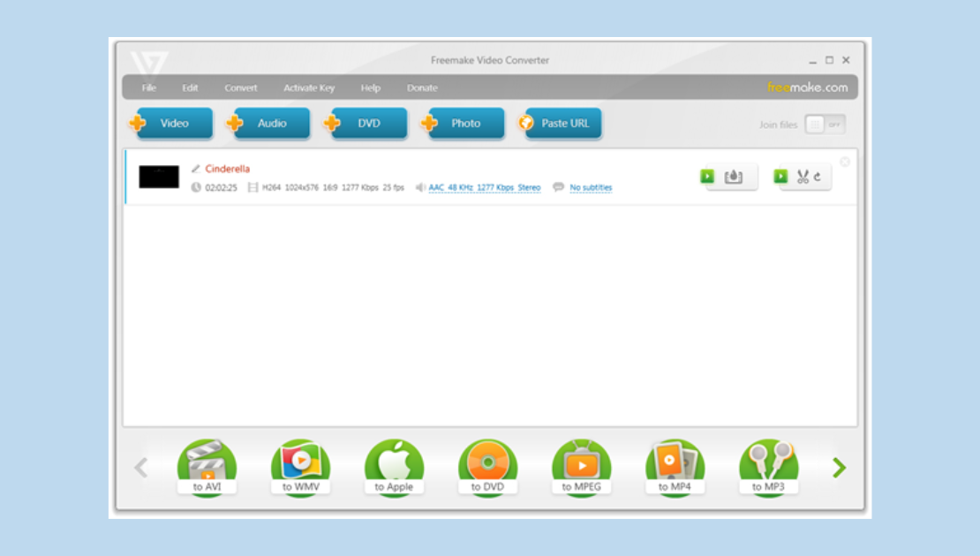The image size is (980, 556).
Task: Click the rotate arrow icon beside the scissors
Action: 817,177
